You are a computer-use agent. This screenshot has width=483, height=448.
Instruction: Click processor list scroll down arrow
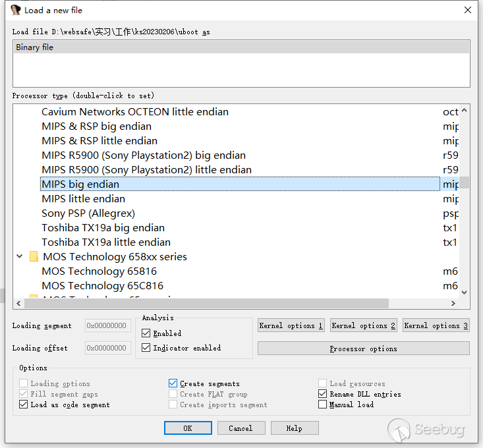(464, 293)
